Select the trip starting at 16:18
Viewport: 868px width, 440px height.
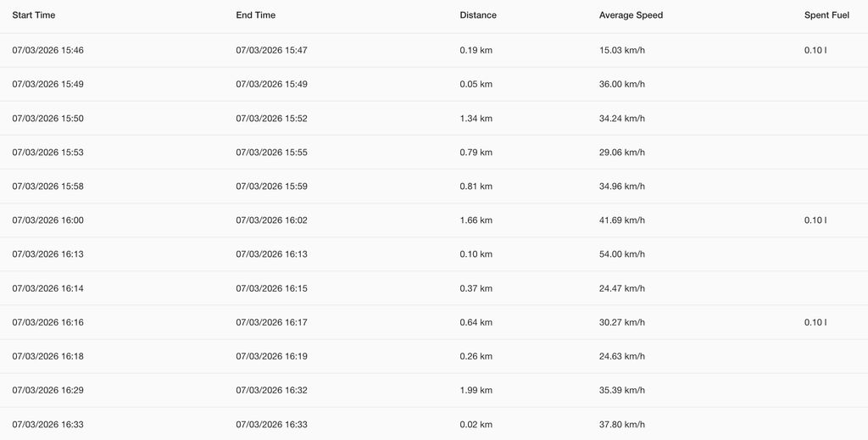(x=47, y=356)
